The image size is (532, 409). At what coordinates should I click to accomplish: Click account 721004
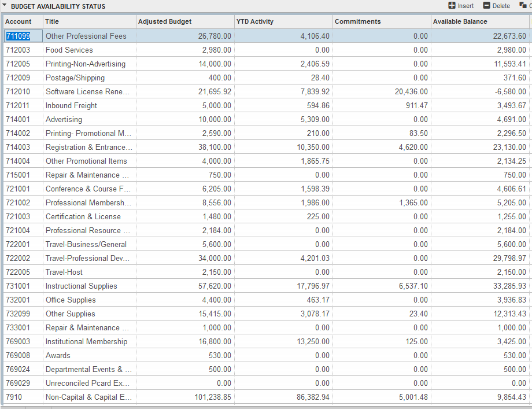point(18,231)
